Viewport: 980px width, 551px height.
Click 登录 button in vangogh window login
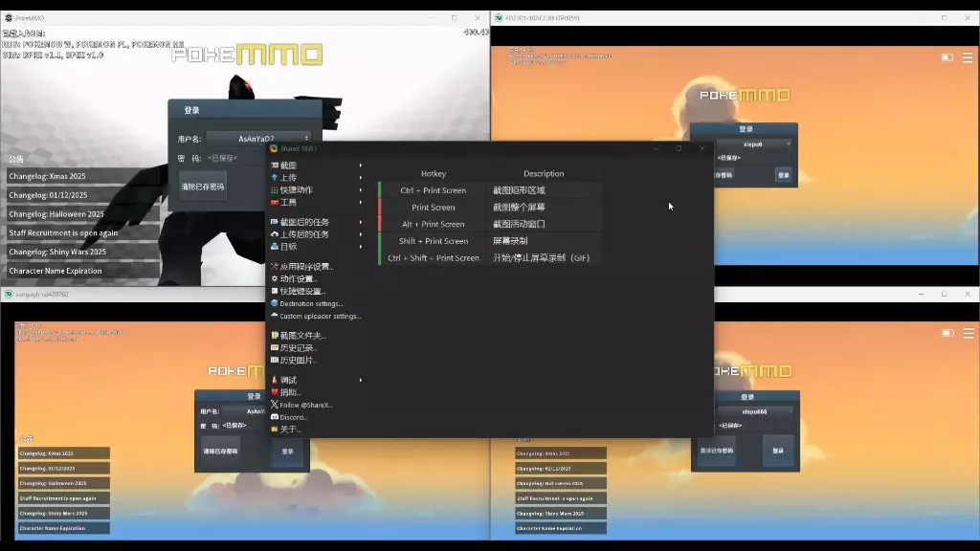coord(287,452)
